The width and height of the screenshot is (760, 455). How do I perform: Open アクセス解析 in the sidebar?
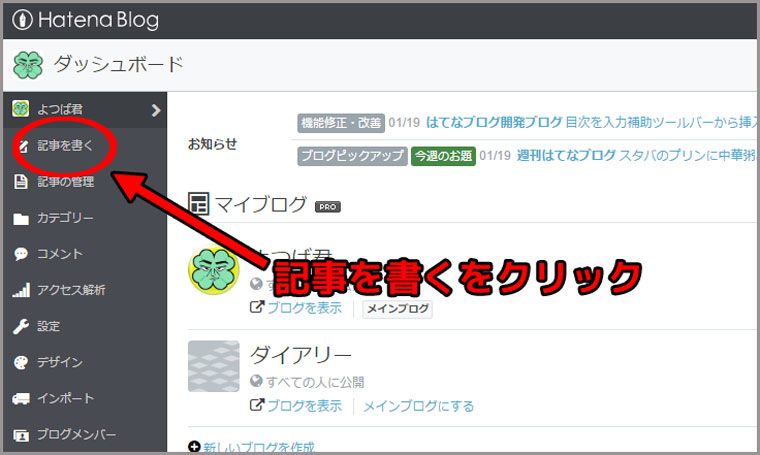[x=71, y=290]
